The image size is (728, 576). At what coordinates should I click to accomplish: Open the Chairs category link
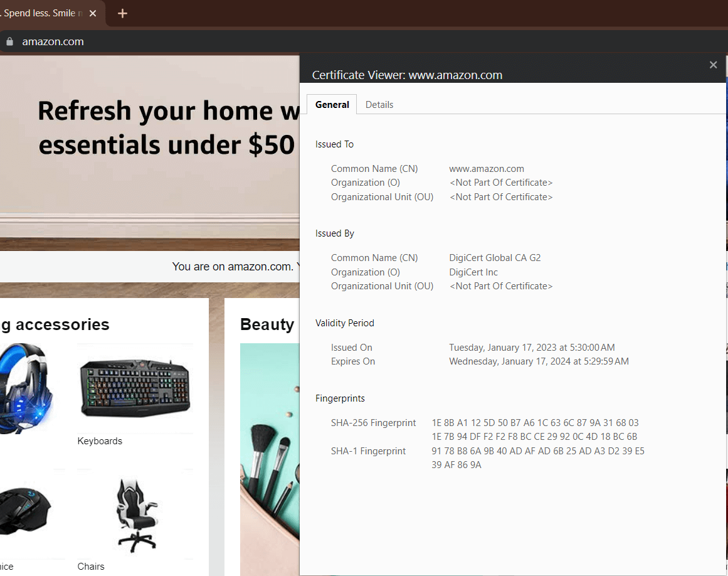[x=91, y=566]
